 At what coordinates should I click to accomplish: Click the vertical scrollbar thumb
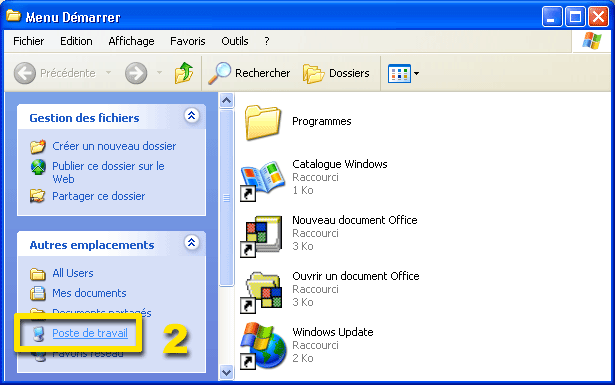(x=226, y=198)
